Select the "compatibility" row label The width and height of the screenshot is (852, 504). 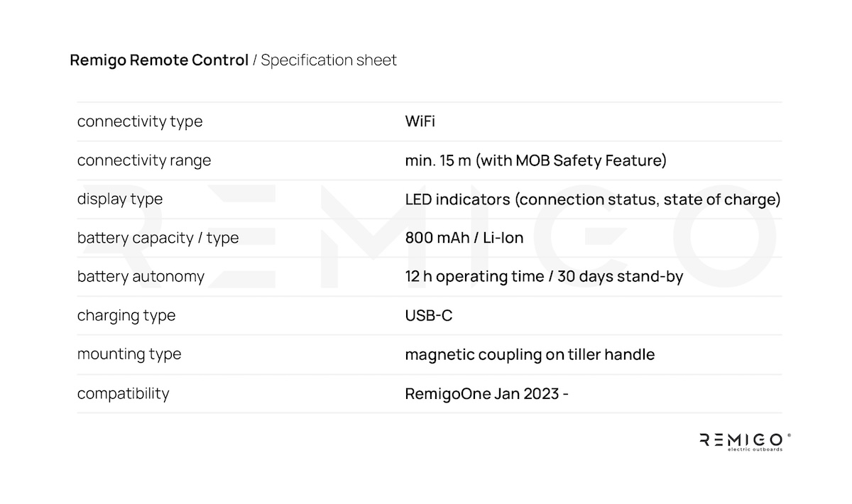(123, 393)
